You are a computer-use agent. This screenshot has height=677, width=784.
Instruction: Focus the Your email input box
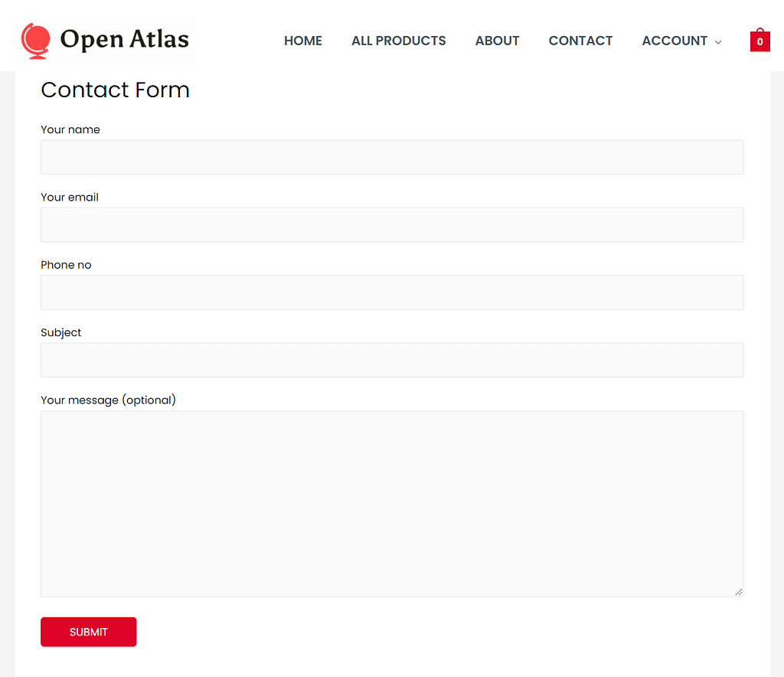click(392, 224)
